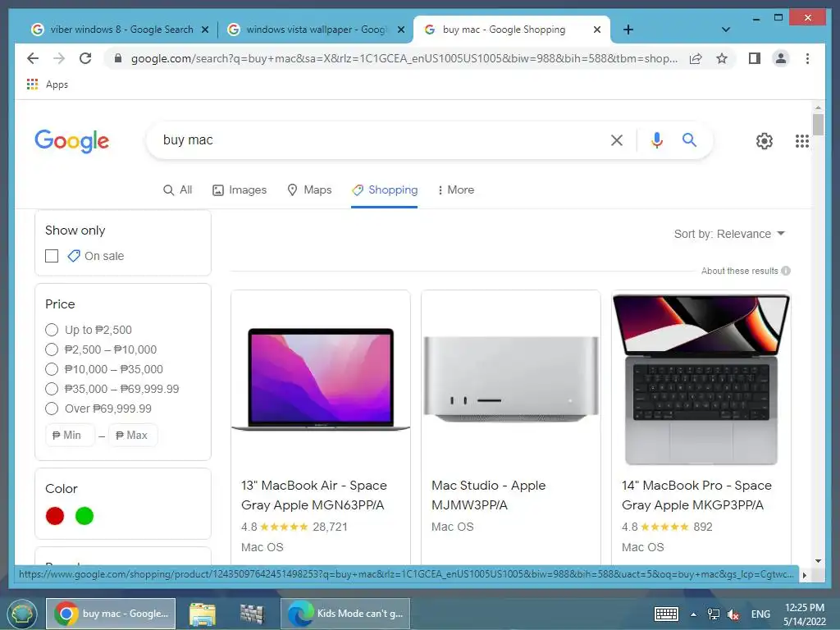Select price ₱35,000 – ₱69,999.99
Viewport: 840px width, 630px height.
[x=52, y=389]
